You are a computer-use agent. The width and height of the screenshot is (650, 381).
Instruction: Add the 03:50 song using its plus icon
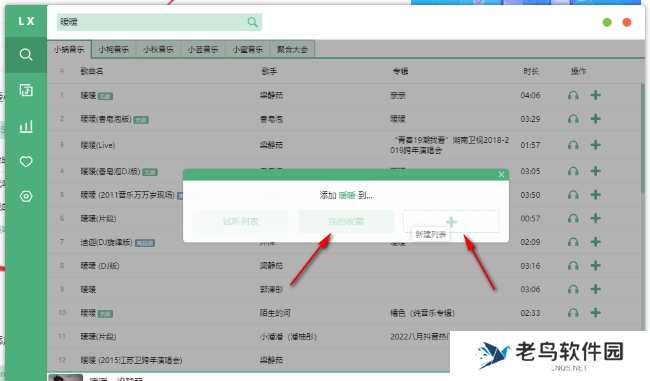coord(596,195)
